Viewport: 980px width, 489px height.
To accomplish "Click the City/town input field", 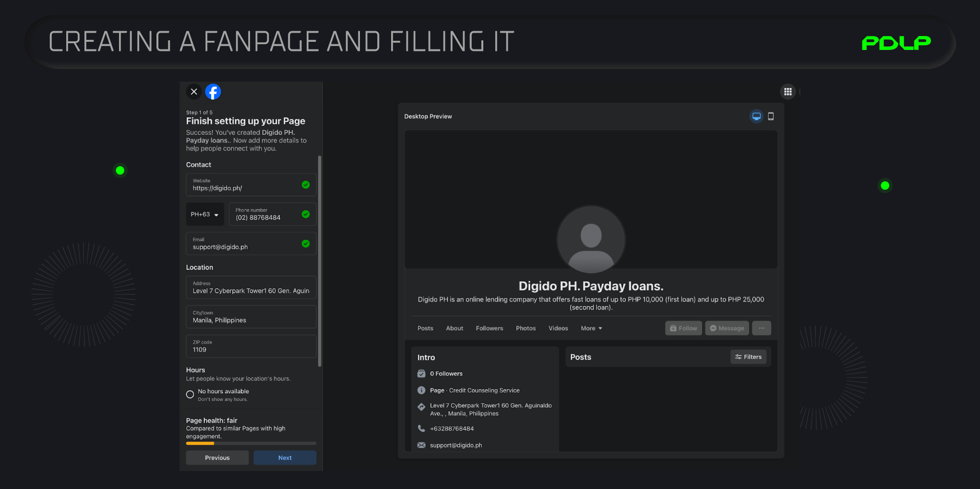I will coord(251,317).
